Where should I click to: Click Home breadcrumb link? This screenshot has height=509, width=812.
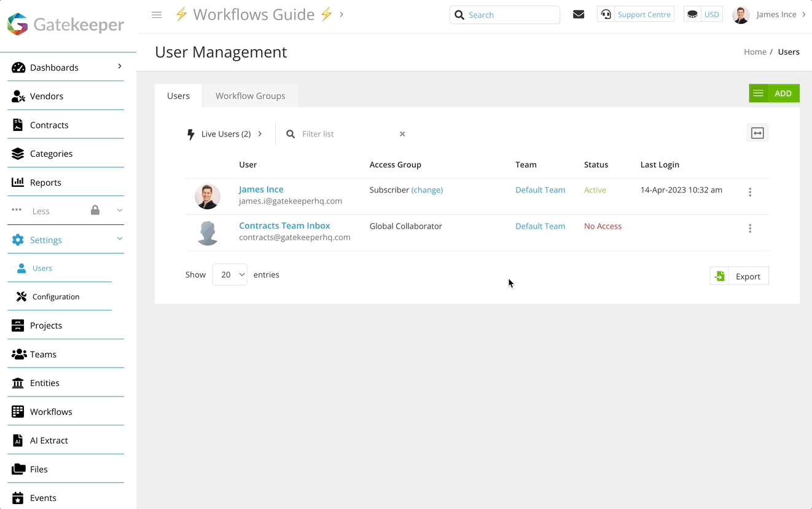[755, 52]
